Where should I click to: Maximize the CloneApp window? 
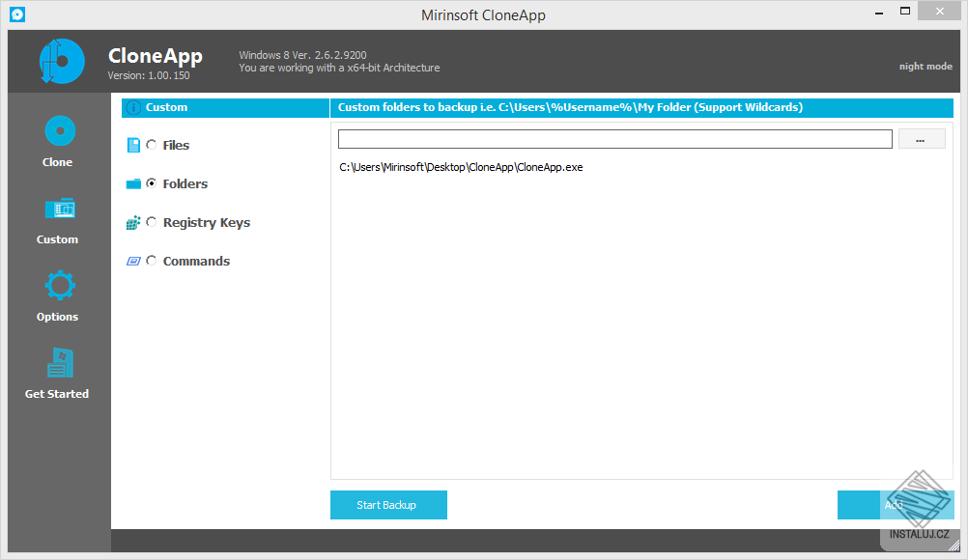905,11
